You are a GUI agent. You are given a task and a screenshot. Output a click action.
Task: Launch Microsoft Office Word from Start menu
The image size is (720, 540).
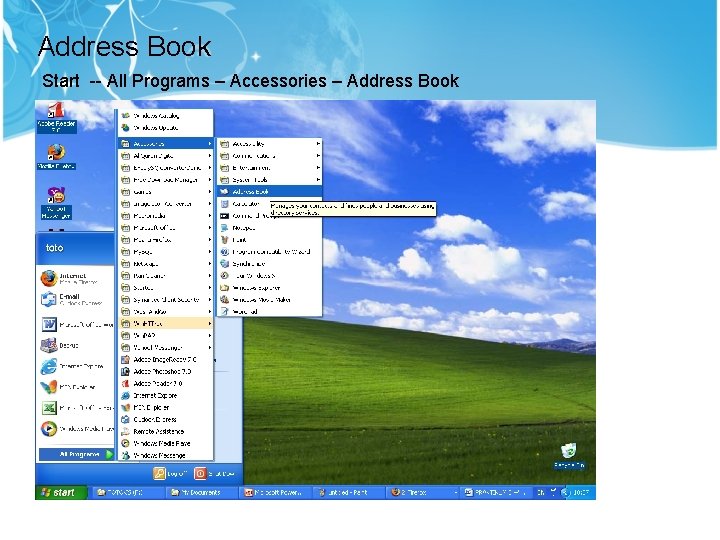pyautogui.click(x=77, y=325)
